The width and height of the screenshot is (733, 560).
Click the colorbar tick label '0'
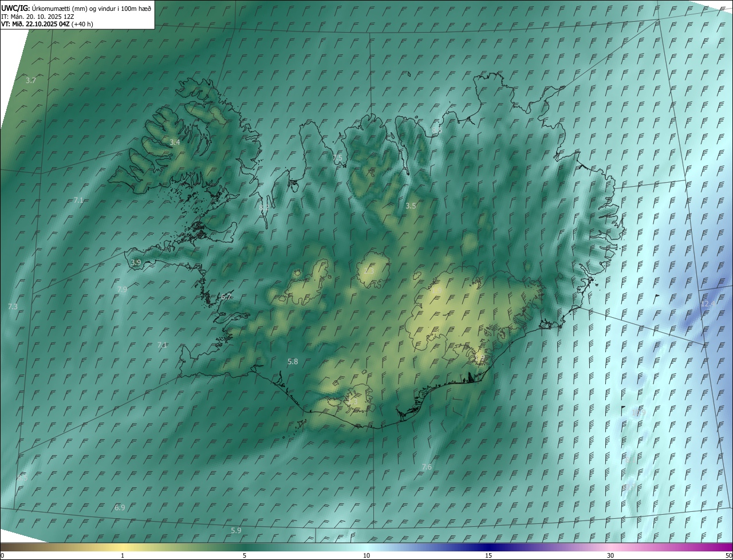click(2, 555)
